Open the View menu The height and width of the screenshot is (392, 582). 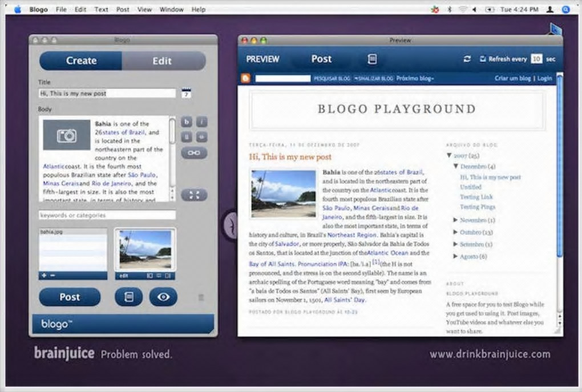(x=144, y=9)
